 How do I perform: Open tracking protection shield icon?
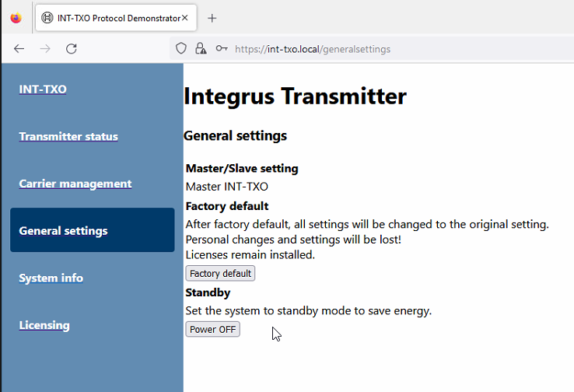[181, 48]
